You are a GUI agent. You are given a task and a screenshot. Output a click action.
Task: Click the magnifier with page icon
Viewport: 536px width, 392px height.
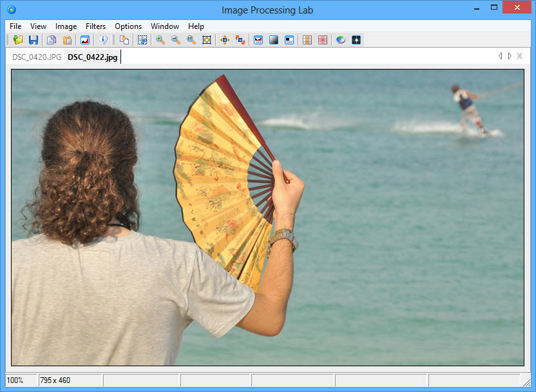[x=191, y=40]
